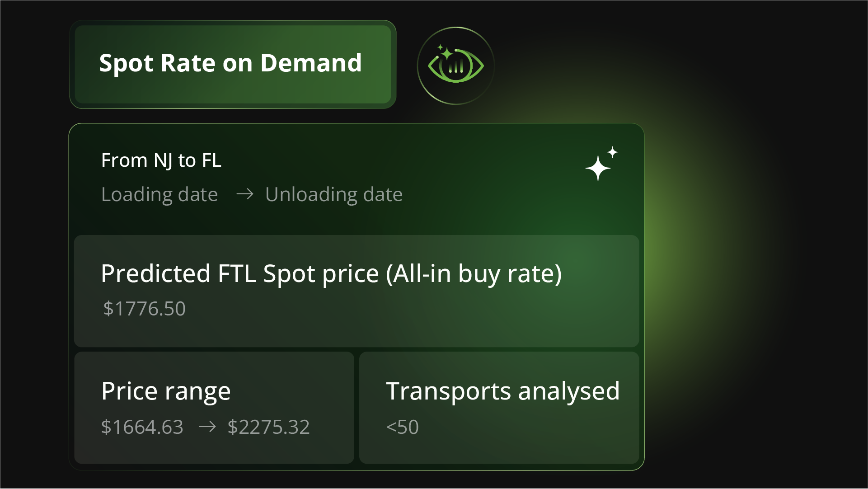
Task: Click the Price range heading text
Action: (166, 391)
